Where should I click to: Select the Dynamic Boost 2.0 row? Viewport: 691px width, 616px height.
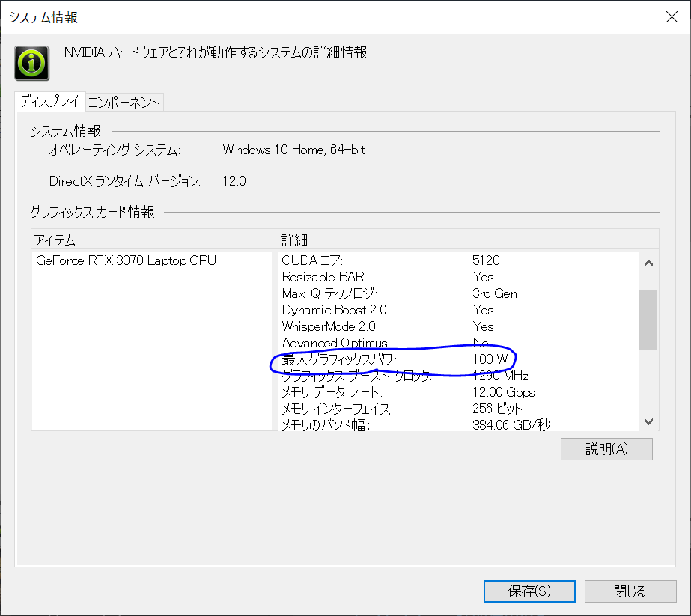[x=458, y=310]
